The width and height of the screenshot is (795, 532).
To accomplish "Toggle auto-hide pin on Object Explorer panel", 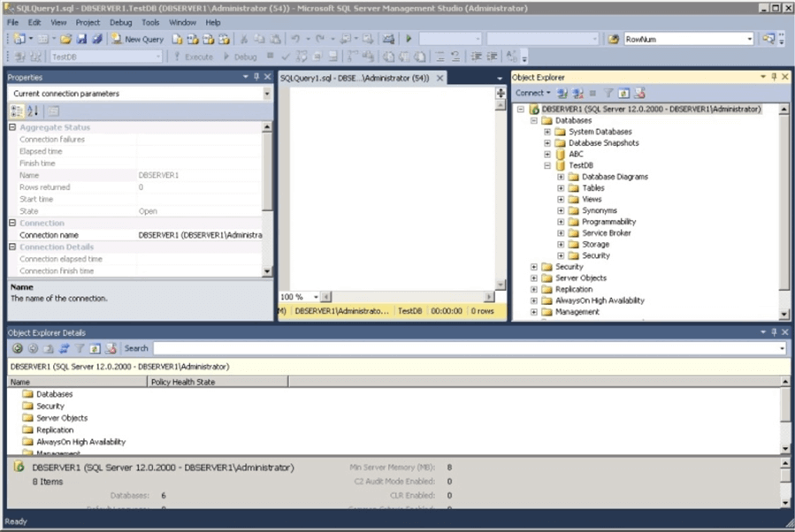I will click(x=774, y=77).
